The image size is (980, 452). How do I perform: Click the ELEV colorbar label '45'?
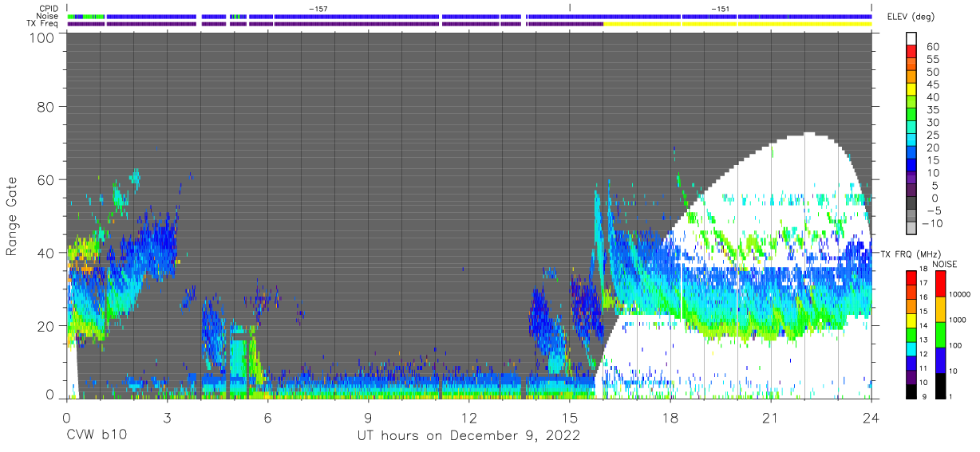coord(933,85)
